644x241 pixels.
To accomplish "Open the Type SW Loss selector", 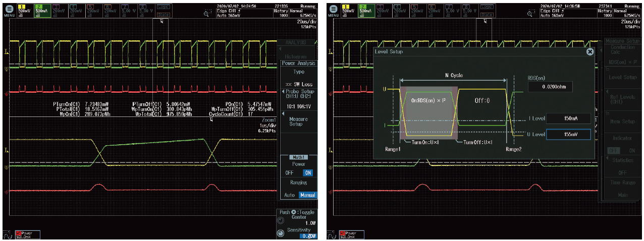I will (x=299, y=78).
